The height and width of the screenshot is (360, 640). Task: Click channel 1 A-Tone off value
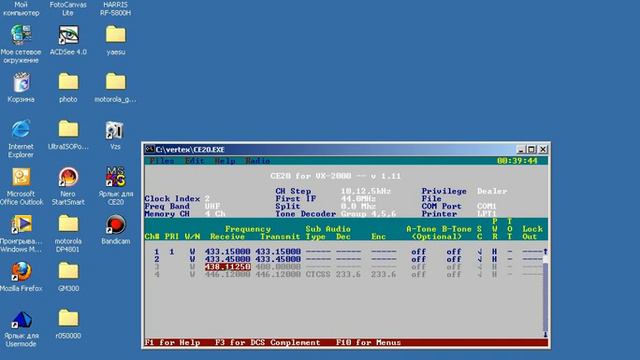pos(418,251)
